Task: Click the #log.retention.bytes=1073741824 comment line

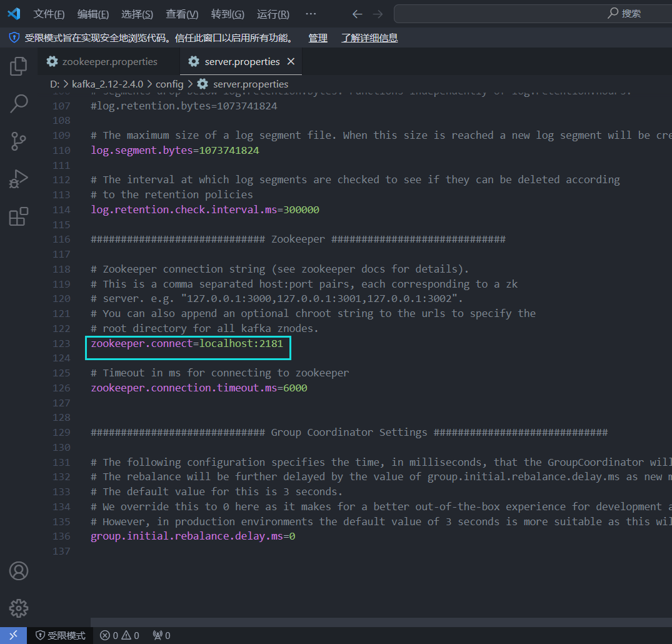Action: point(184,106)
